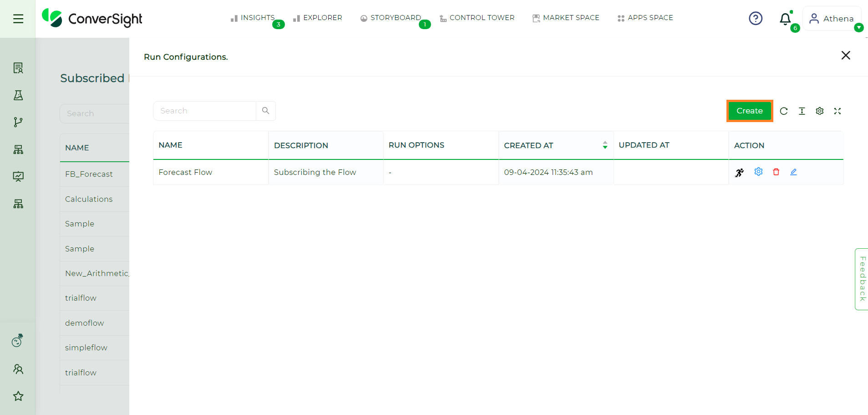Delete the Forecast Flow configuration
868x415 pixels.
pos(776,172)
